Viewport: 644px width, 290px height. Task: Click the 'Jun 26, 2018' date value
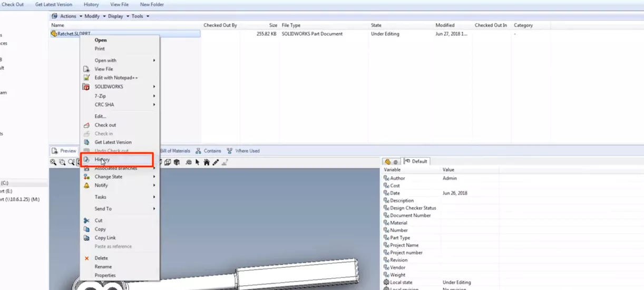455,194
